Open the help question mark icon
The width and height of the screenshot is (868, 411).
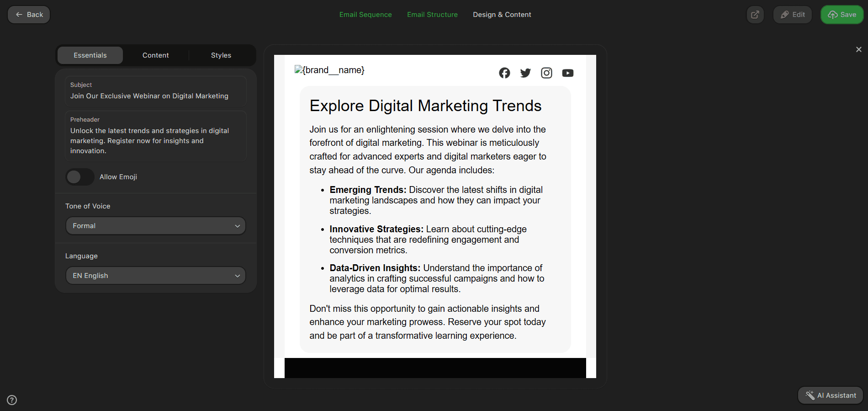12,400
